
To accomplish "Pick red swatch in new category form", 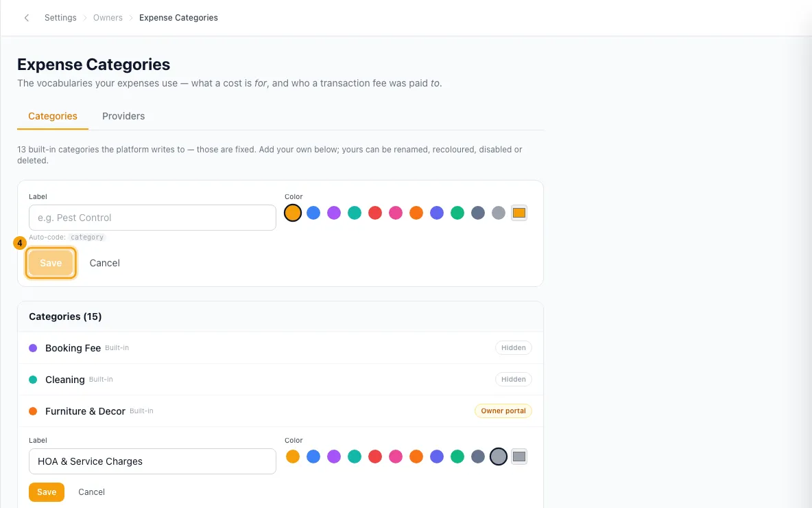I will pyautogui.click(x=375, y=213).
